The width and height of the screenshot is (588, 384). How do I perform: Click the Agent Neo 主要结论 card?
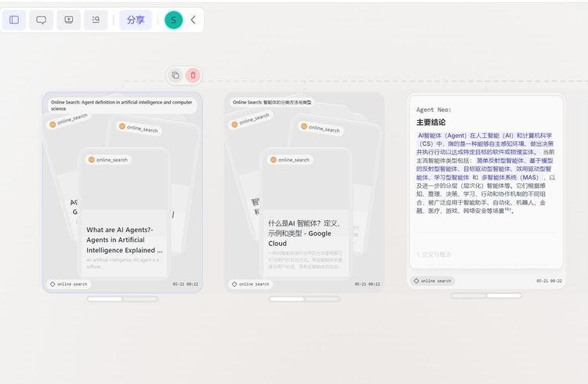click(x=486, y=183)
